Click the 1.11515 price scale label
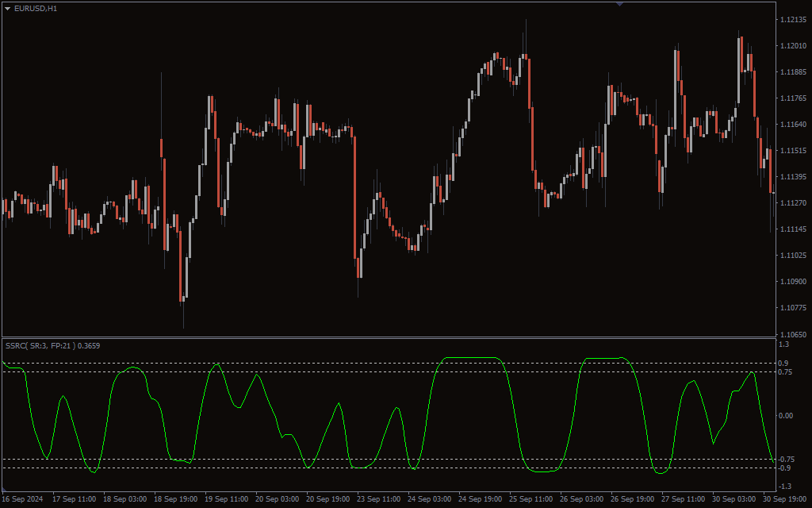Viewport: 812px width, 508px height. pyautogui.click(x=793, y=151)
